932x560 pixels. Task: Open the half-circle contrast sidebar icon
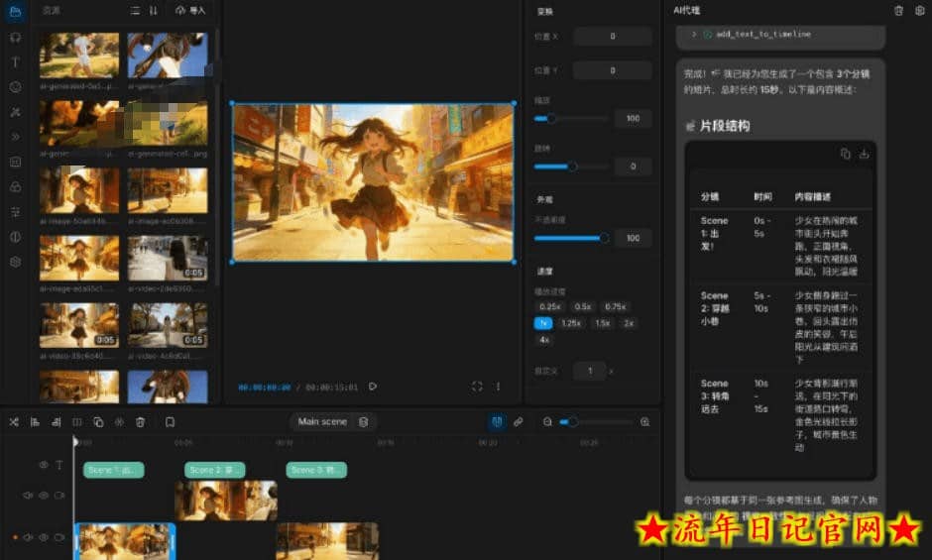16,237
